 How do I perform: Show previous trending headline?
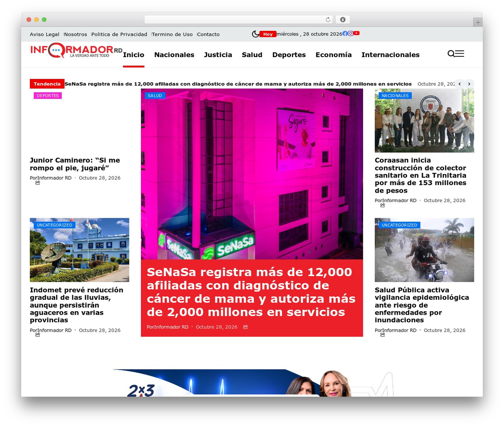coord(460,84)
